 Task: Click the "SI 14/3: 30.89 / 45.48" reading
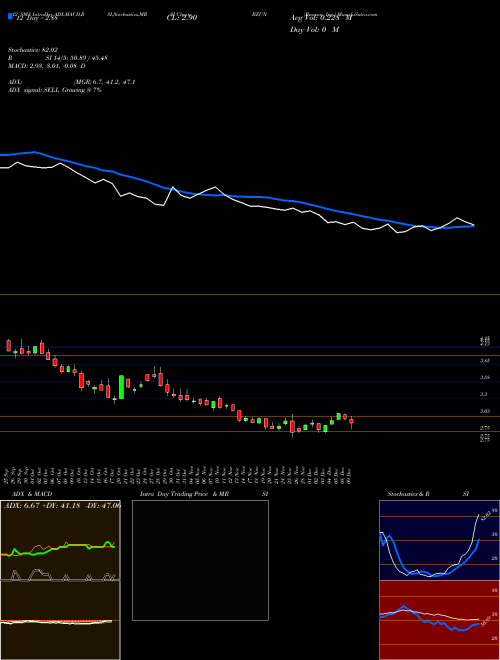tap(77, 58)
